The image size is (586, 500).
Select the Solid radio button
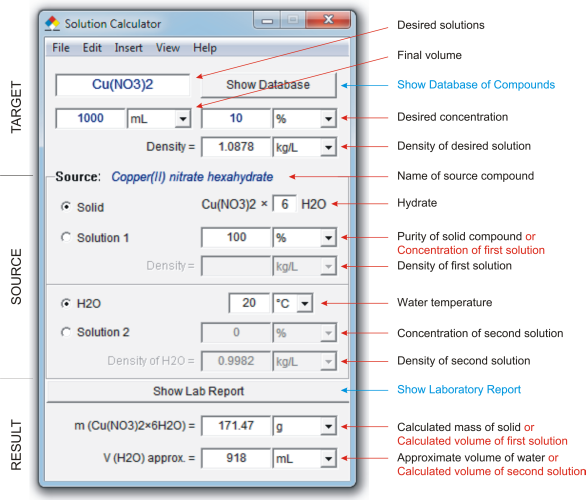(66, 206)
